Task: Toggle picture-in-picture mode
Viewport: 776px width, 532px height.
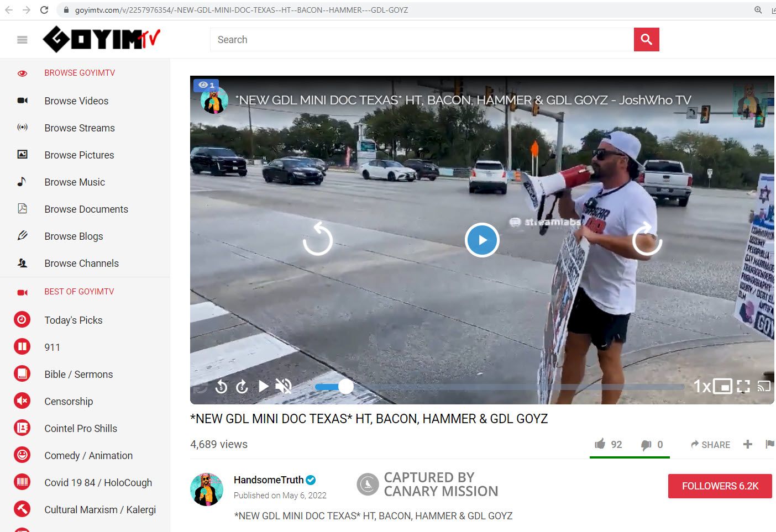Action: pos(722,386)
